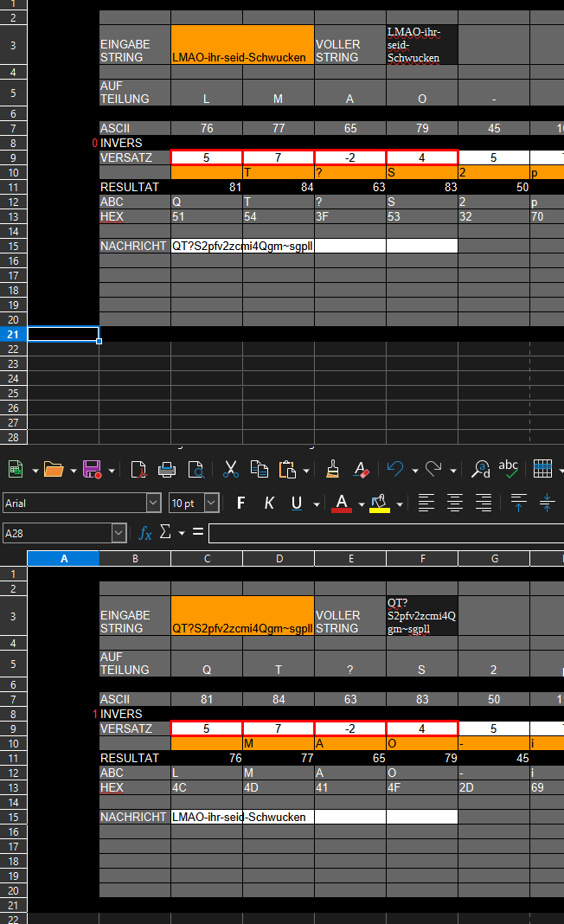Create a new spreadsheet document
Screen dimensions: 564x924
pos(16,470)
